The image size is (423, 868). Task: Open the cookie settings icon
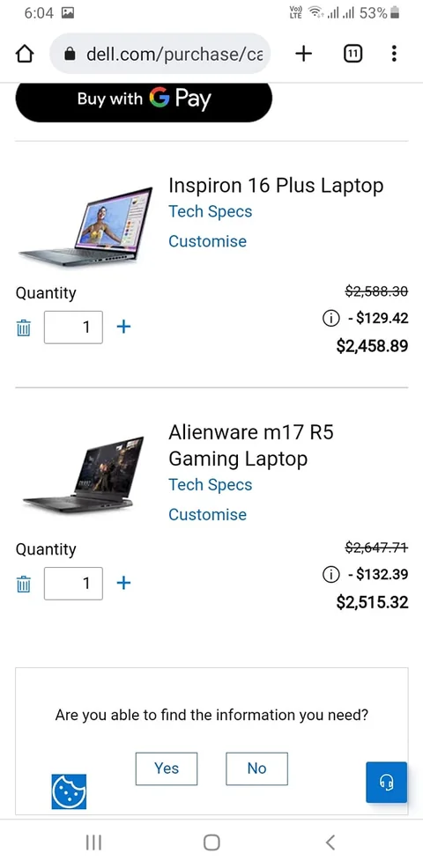point(69,791)
